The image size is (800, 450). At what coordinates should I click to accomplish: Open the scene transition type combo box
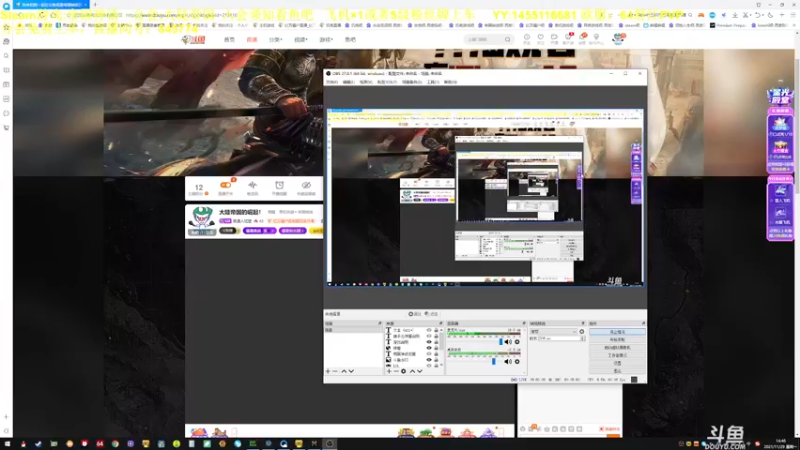click(x=553, y=332)
